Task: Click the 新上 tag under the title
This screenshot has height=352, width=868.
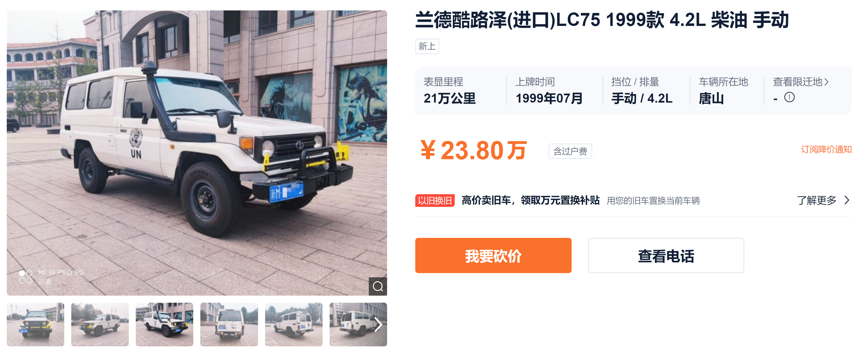Action: coord(427,46)
